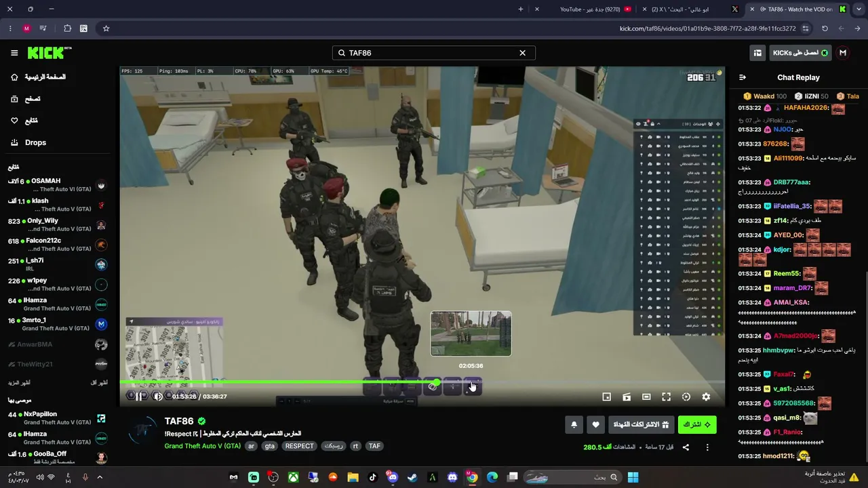Open the Kick hamburger sidebar menu
Image resolution: width=868 pixels, height=488 pixels.
[14, 53]
